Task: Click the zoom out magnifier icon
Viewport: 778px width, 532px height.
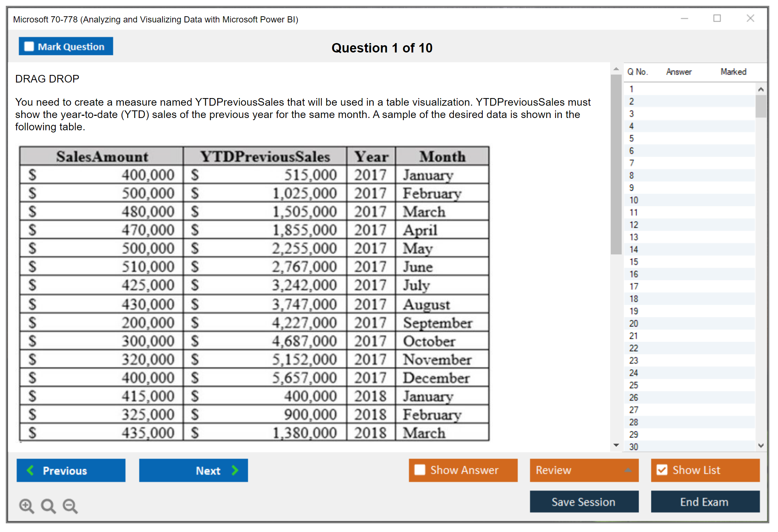Action: pyautogui.click(x=70, y=506)
